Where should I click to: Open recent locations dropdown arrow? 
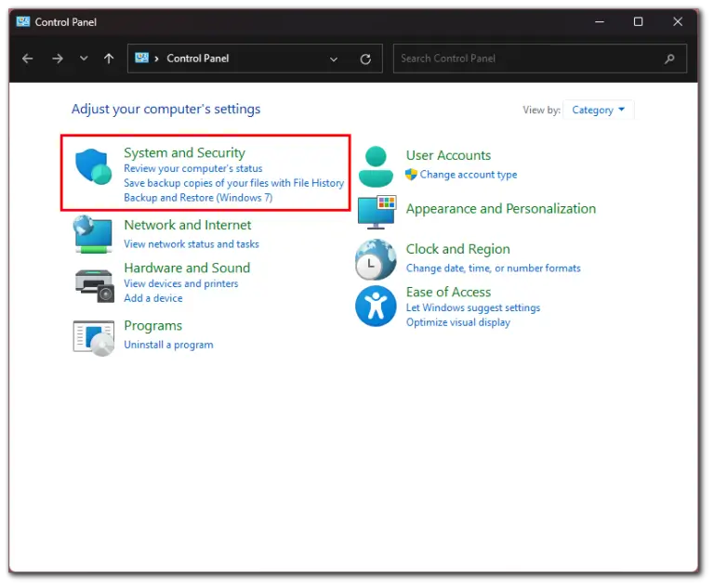pyautogui.click(x=84, y=59)
